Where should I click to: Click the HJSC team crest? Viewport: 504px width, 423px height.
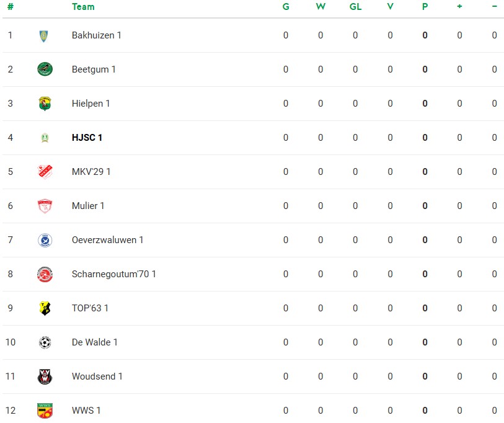coord(45,138)
